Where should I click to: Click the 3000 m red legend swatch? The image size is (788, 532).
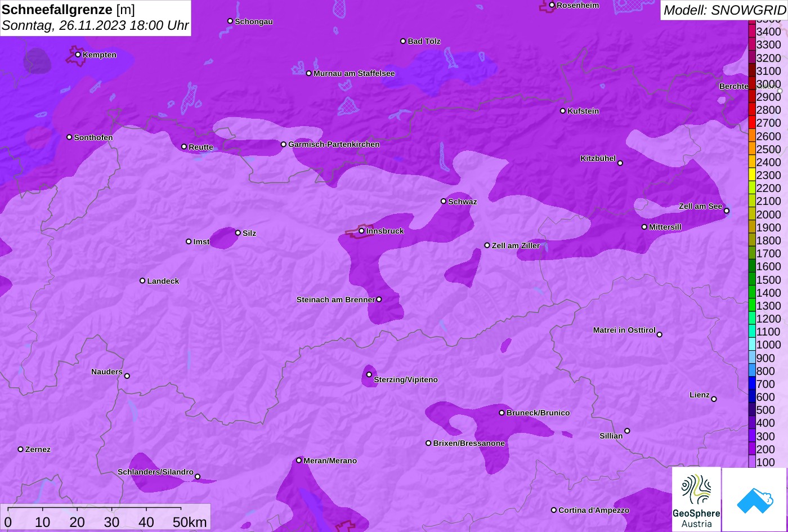751,84
